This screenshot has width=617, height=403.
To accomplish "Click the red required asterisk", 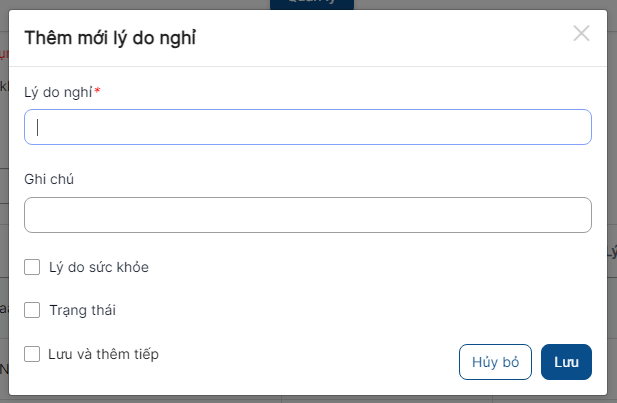I will (98, 91).
